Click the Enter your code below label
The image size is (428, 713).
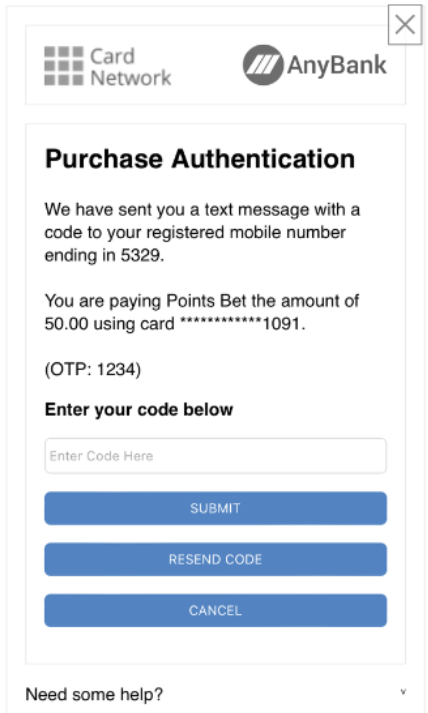(x=139, y=410)
